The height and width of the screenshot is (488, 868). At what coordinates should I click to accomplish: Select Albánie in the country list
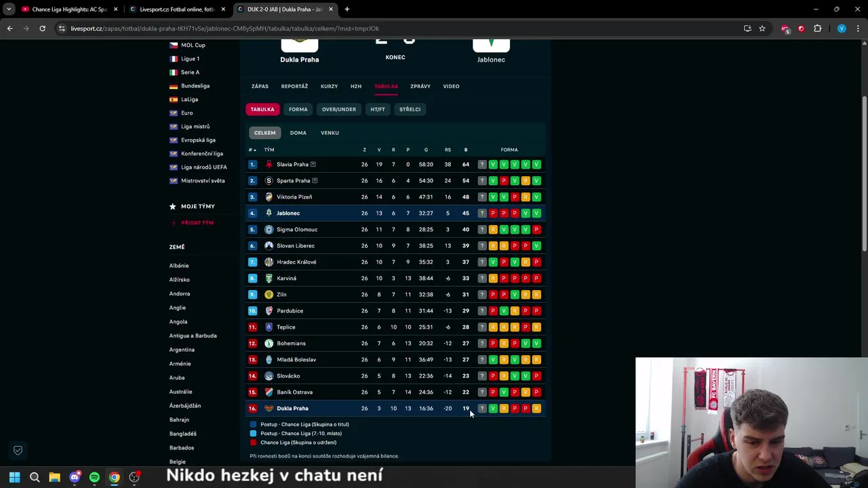point(179,266)
